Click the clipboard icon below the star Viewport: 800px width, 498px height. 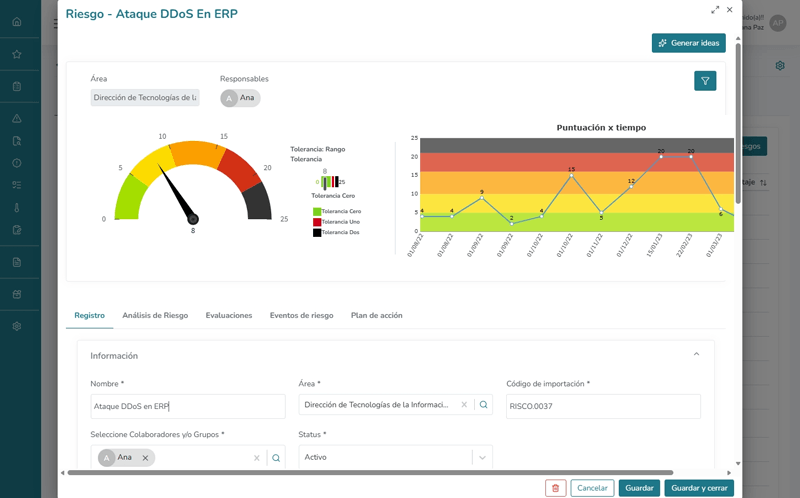click(x=17, y=86)
